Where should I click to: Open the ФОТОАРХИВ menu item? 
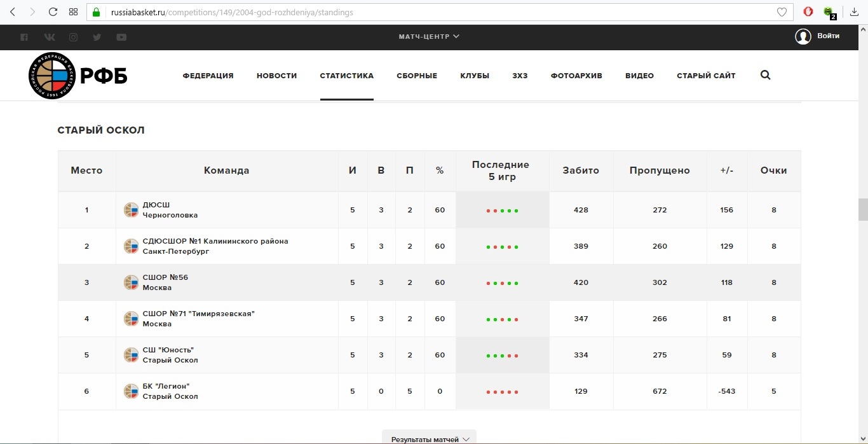tap(576, 76)
